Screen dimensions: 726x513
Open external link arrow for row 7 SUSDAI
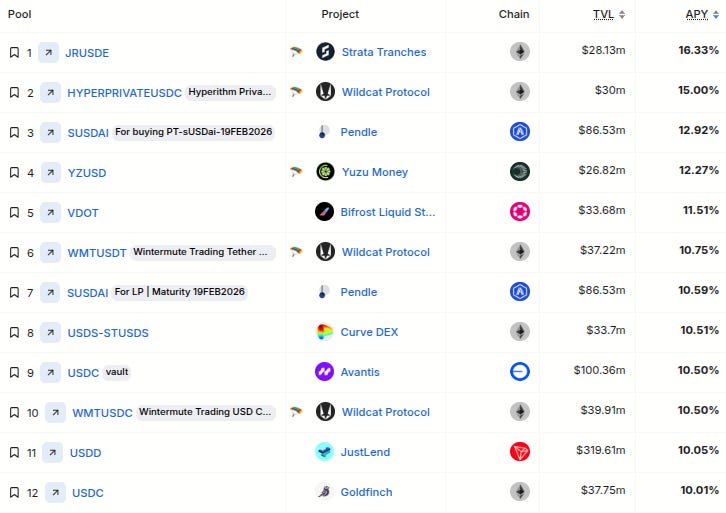50,293
